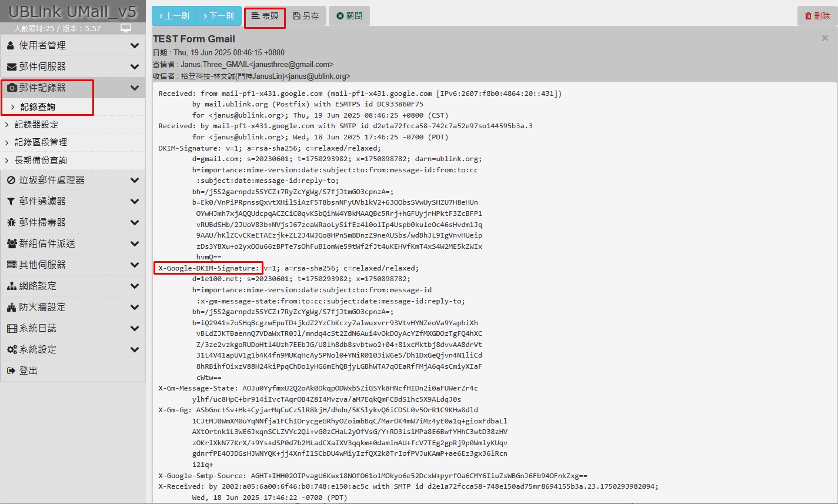Viewport: 838px width, 504px height.
Task: Click the bug icon beside 郵件掃毒器
Action: (x=11, y=223)
